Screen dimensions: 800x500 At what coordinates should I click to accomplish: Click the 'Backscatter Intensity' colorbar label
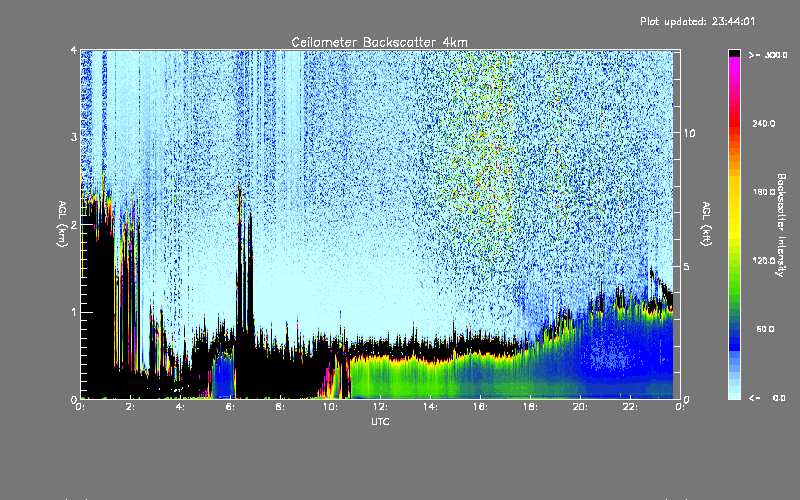781,225
